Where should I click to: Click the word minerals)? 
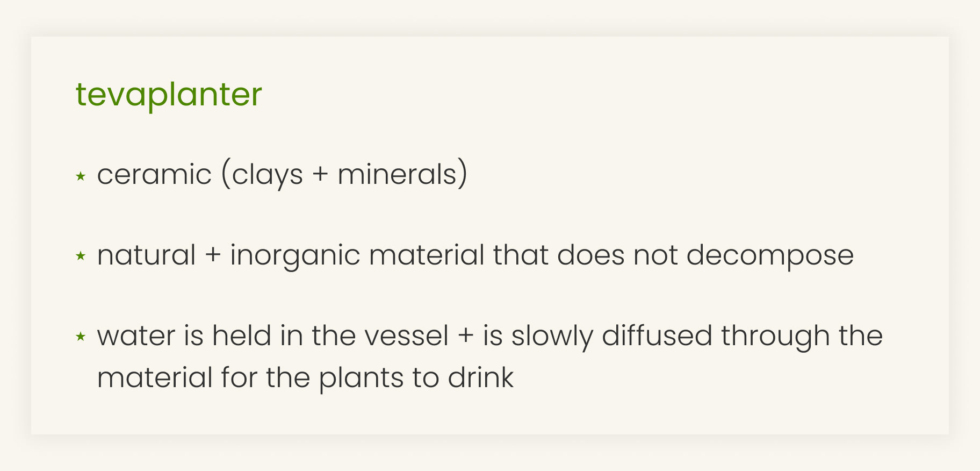coord(402,175)
